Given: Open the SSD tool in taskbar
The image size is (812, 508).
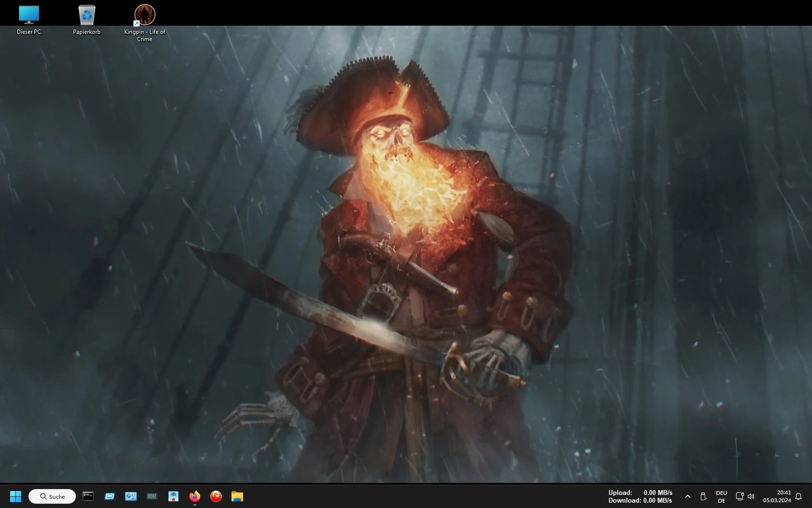Looking at the screenshot, I should [152, 496].
